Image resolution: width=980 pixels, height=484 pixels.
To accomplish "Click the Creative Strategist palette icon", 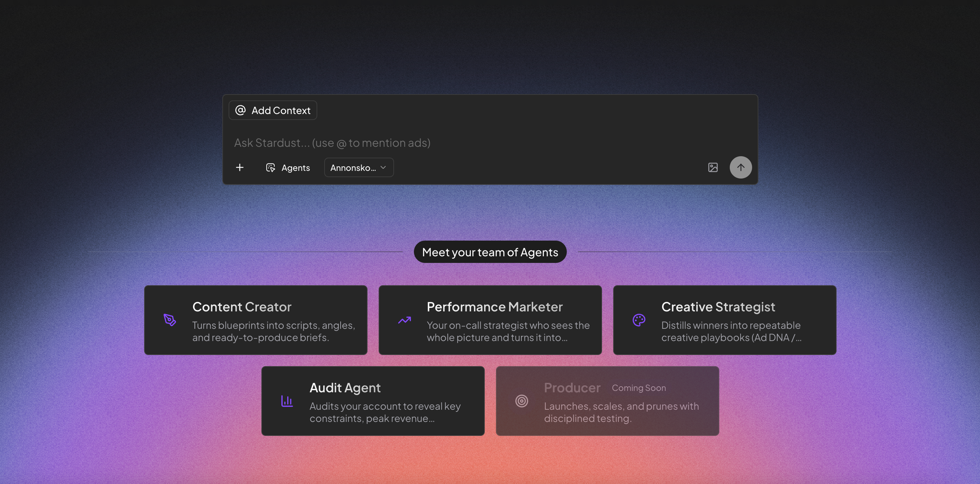I will (x=639, y=320).
